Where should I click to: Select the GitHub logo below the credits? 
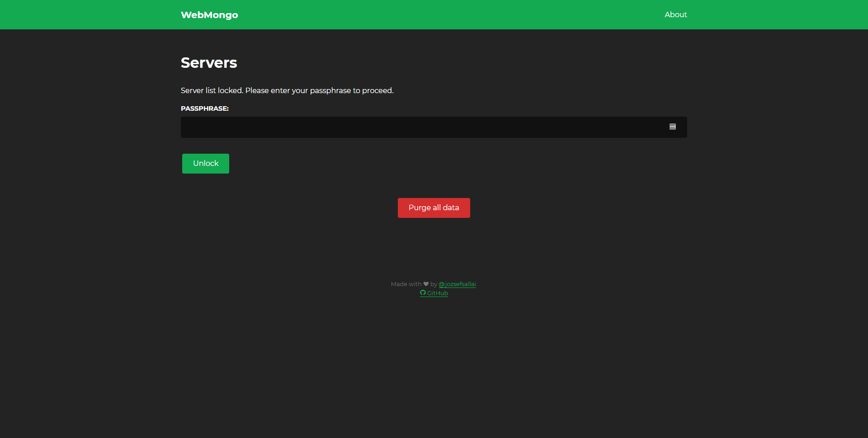pos(423,293)
